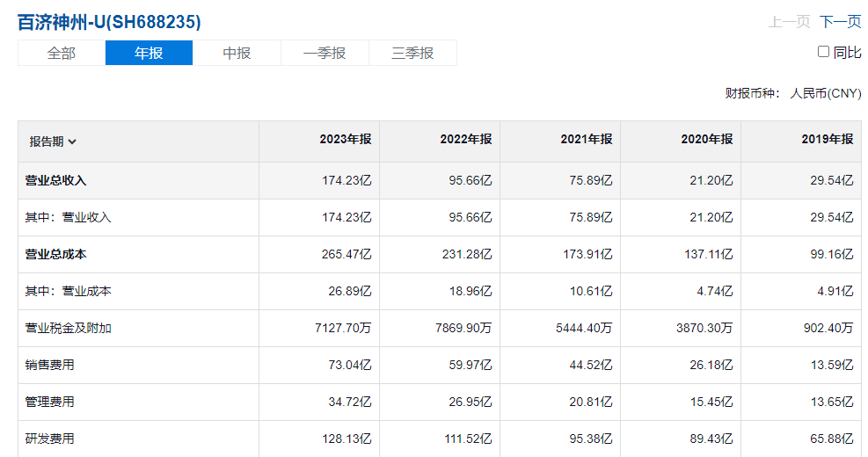Viewport: 868px width, 457px height.
Task: Enable the 同比 checkbox
Action: pyautogui.click(x=824, y=52)
